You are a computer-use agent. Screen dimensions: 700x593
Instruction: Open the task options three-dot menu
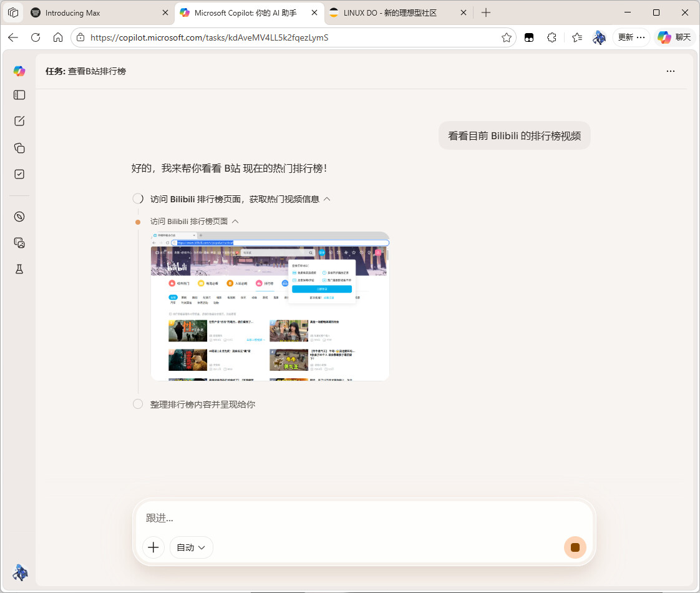point(671,71)
